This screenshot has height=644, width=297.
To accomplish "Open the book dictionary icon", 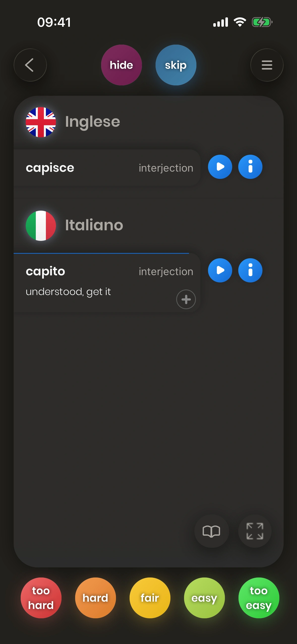I will point(211,531).
